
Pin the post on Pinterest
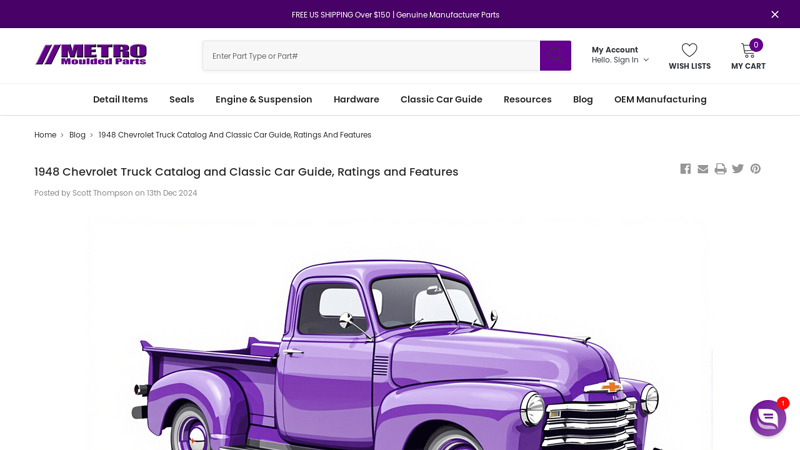point(756,169)
